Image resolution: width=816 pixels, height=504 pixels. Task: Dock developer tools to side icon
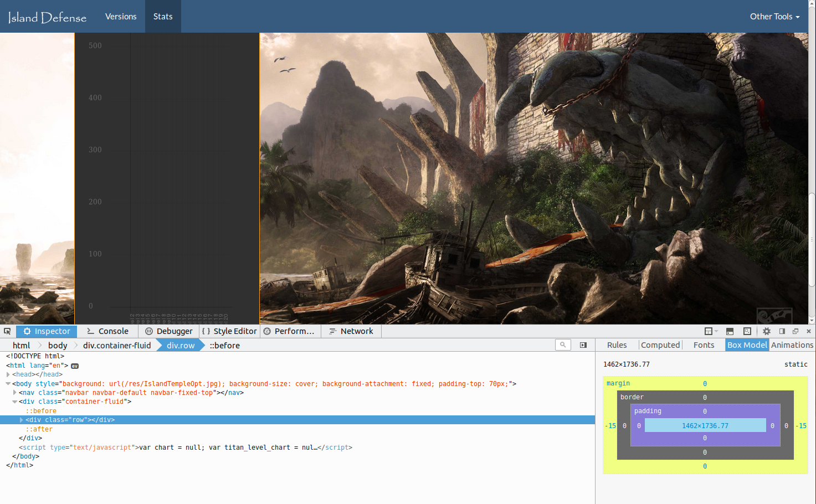click(x=782, y=331)
